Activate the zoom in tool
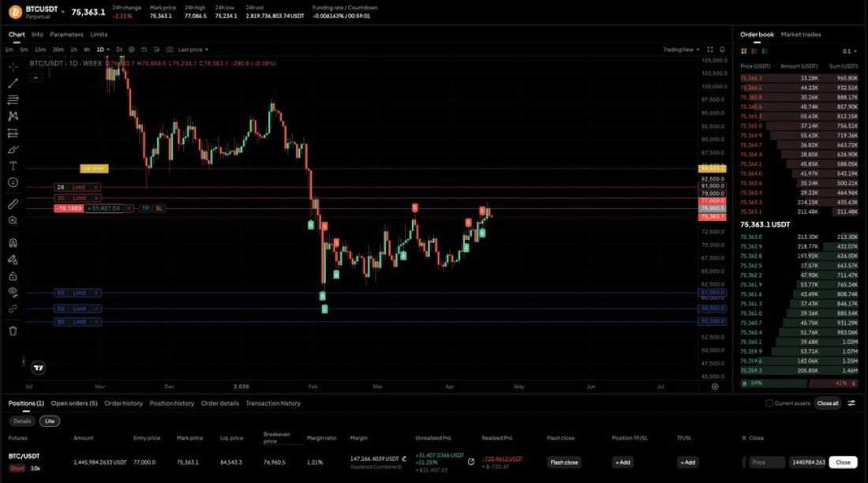This screenshot has height=483, width=868. [13, 220]
